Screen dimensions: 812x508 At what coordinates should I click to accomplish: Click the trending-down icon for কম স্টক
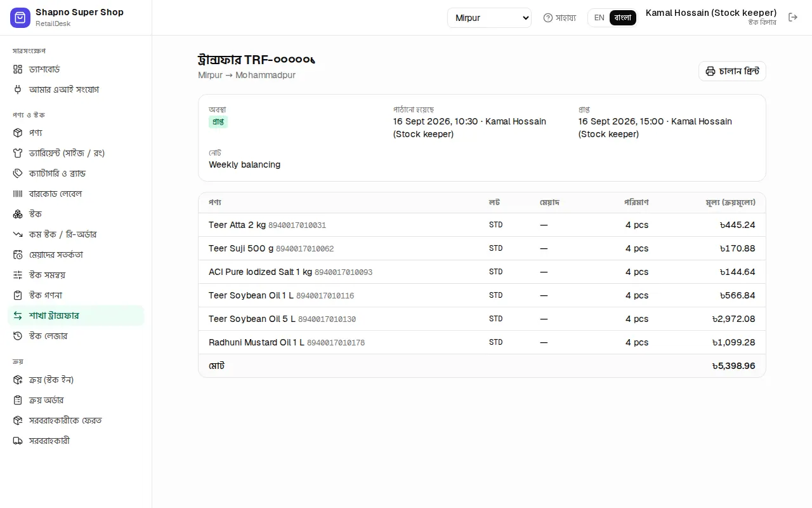click(x=18, y=234)
